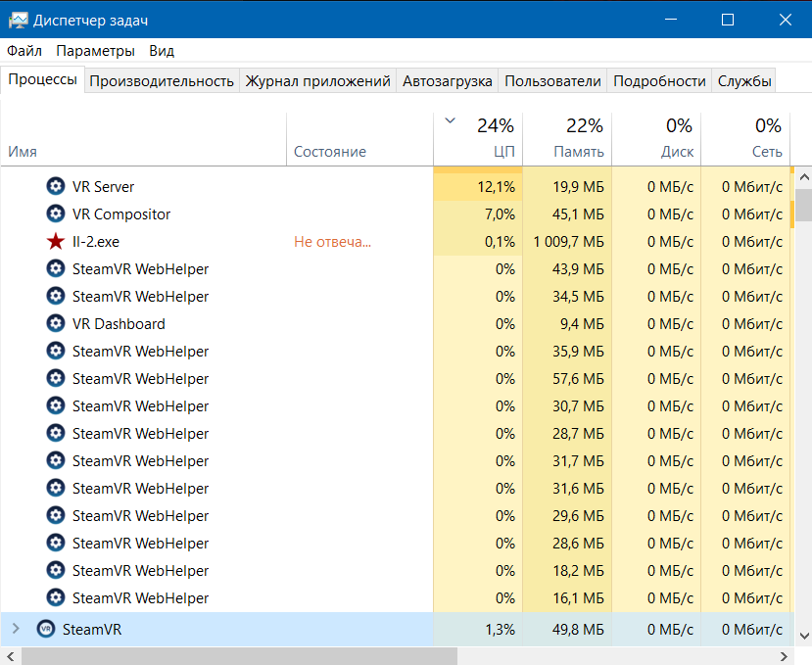
Task: Open the Службы tab
Action: [744, 81]
